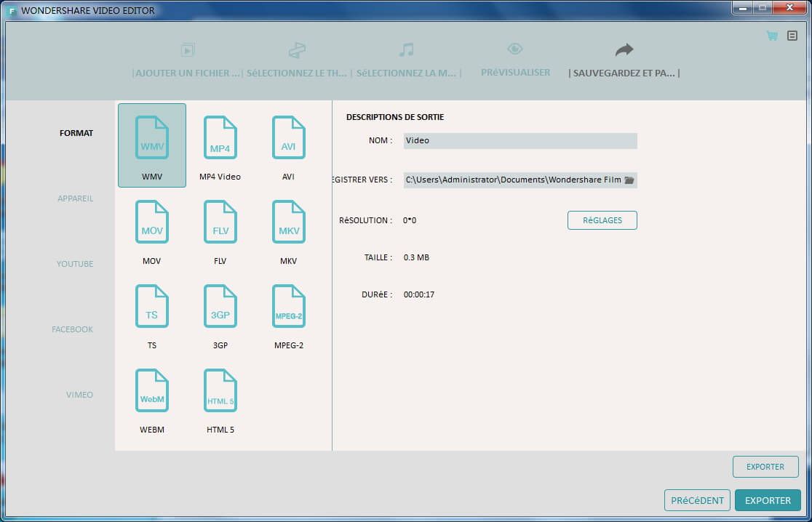The image size is (812, 522).
Task: Switch to the Facebook tab
Action: click(73, 329)
